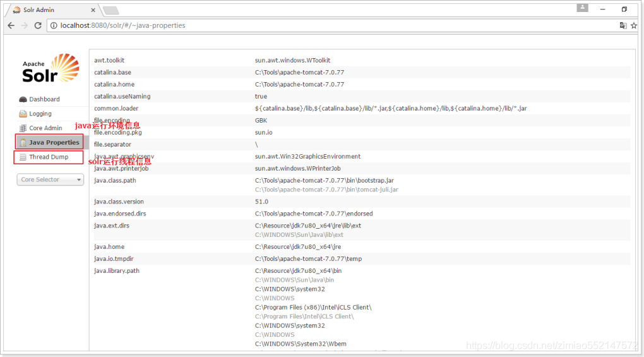Click the browser forward arrow
The width and height of the screenshot is (644, 357).
(x=25, y=25)
